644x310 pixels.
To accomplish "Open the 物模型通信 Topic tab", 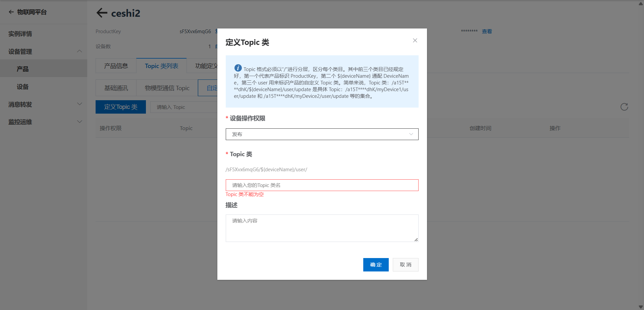I will [x=167, y=88].
